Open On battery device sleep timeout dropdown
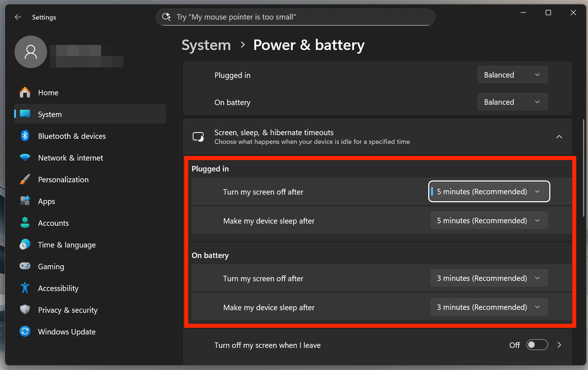 pyautogui.click(x=489, y=307)
